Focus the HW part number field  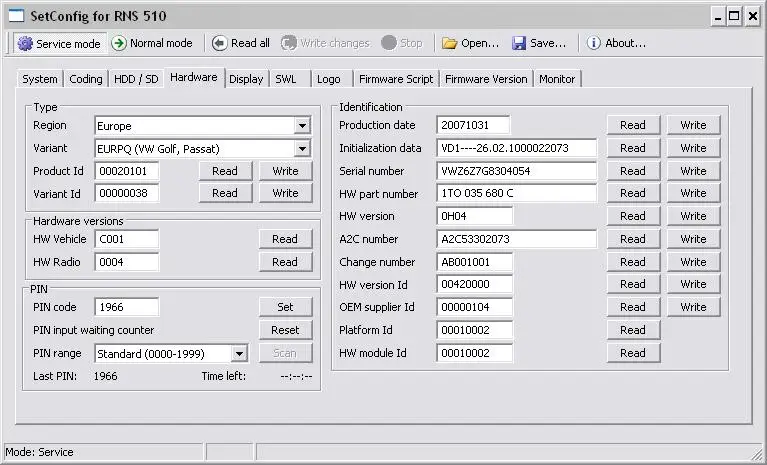517,193
